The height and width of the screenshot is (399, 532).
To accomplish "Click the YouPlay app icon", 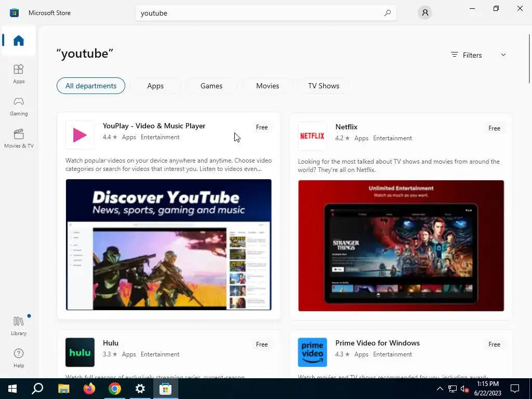I will point(80,135).
